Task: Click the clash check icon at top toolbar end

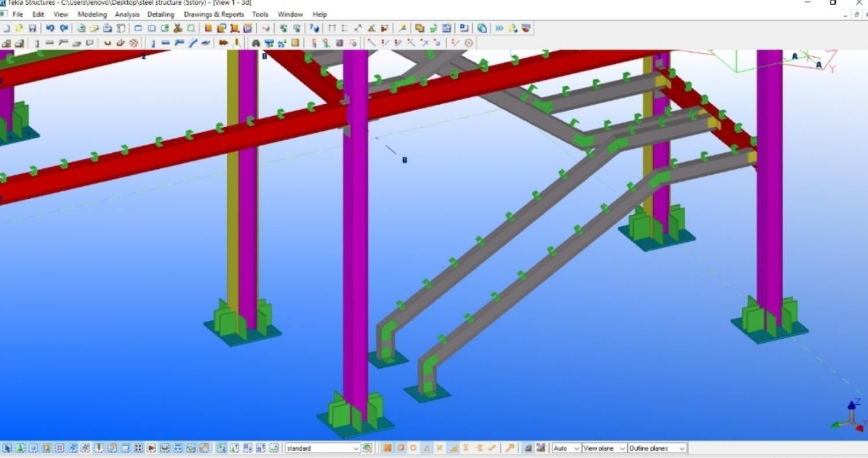Action: tap(525, 28)
